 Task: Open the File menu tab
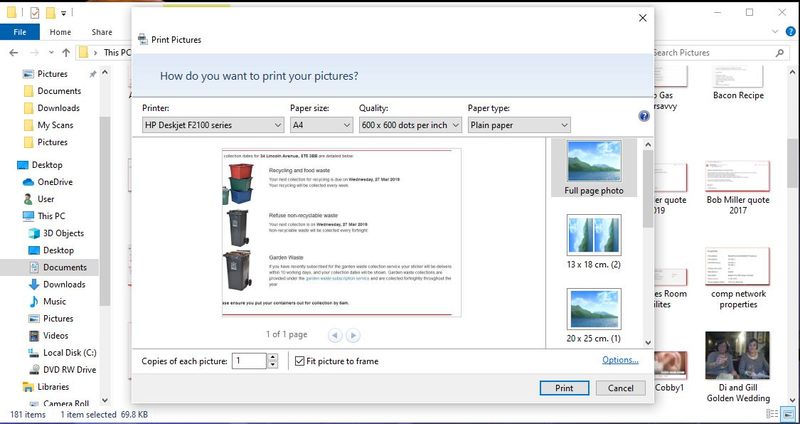[x=19, y=32]
